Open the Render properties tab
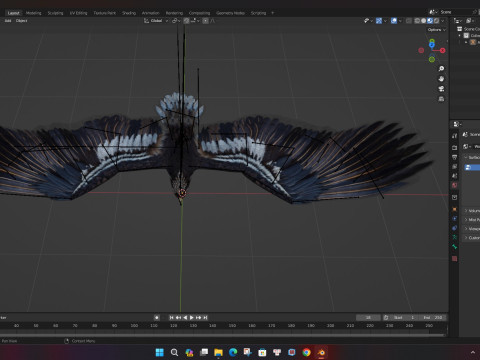 (455, 147)
